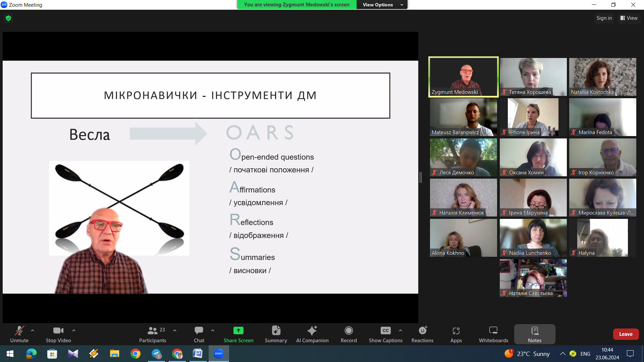Click the green encryption shield icon
The image size is (644, 362).
tap(8, 18)
